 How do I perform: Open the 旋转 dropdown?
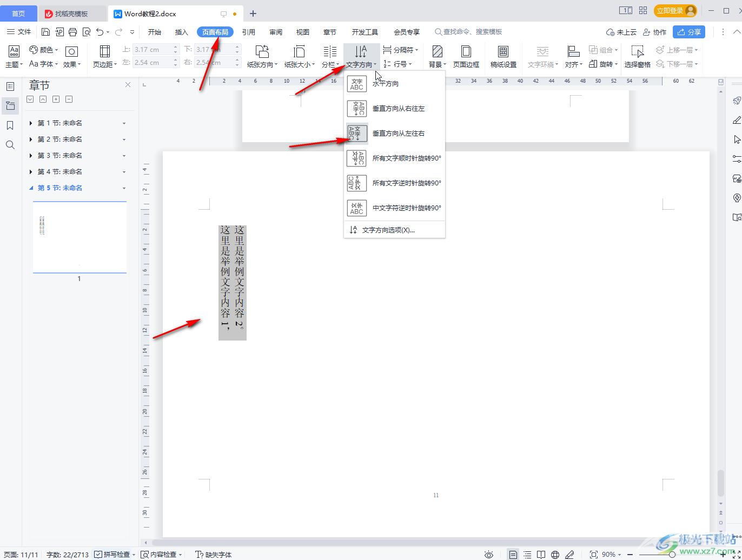(603, 64)
